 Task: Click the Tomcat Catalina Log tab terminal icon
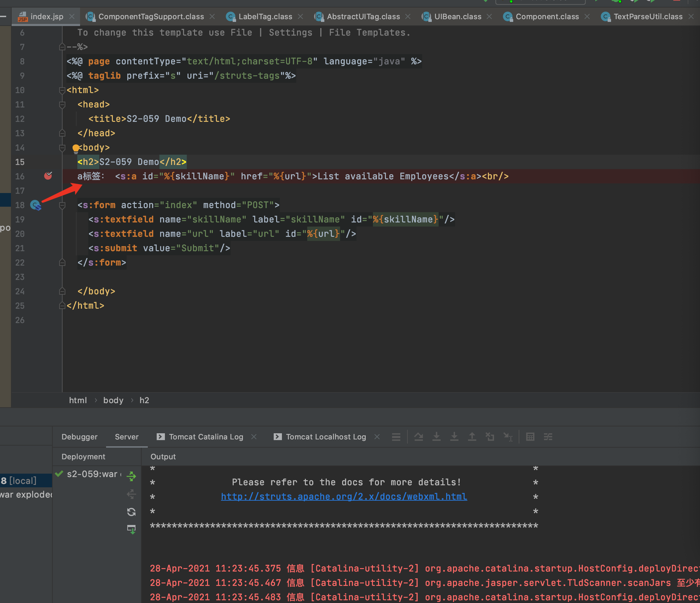[161, 437]
